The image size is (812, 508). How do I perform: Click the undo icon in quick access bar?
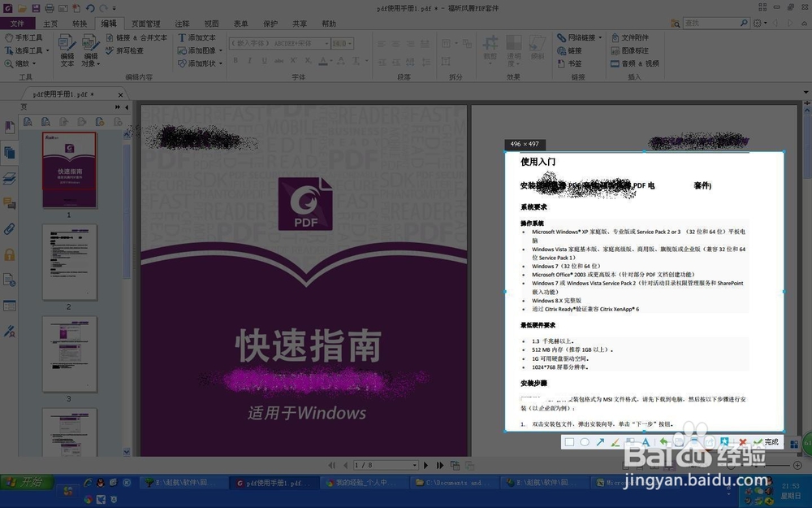[x=90, y=8]
